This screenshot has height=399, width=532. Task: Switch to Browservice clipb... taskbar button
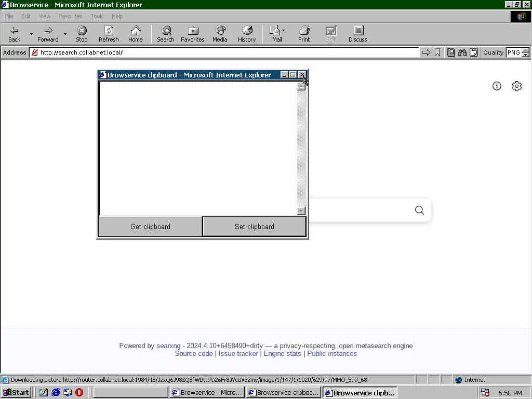(x=360, y=393)
